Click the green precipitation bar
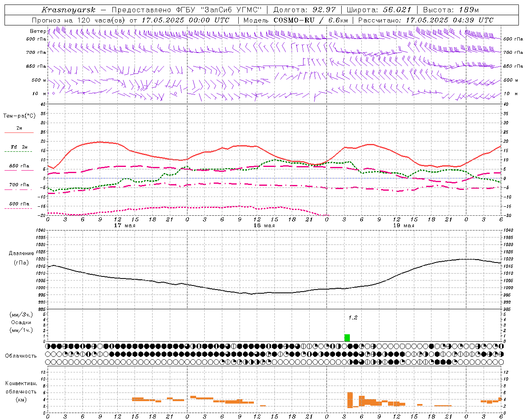Screen dimensions: 525x420 tap(347, 338)
